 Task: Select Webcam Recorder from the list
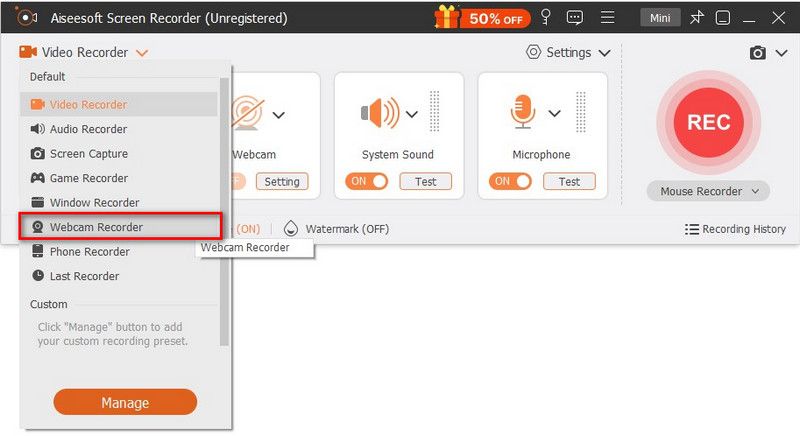[x=96, y=227]
